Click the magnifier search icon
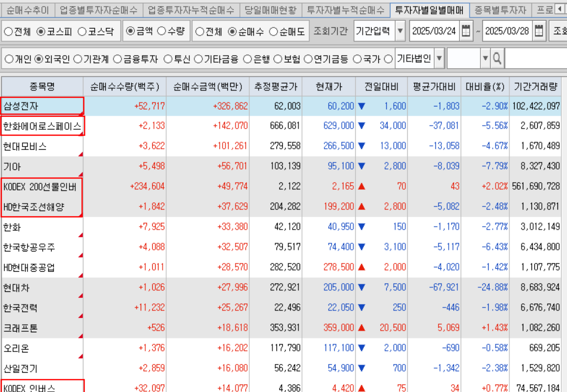This screenshot has height=392, width=567. (497, 59)
